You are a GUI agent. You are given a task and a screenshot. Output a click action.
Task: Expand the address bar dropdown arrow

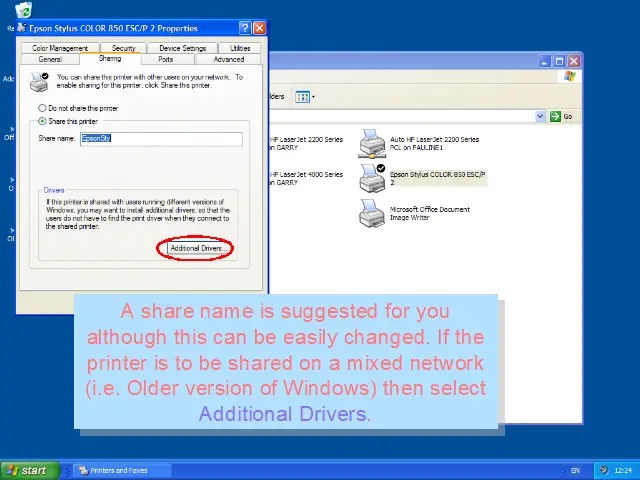(540, 116)
